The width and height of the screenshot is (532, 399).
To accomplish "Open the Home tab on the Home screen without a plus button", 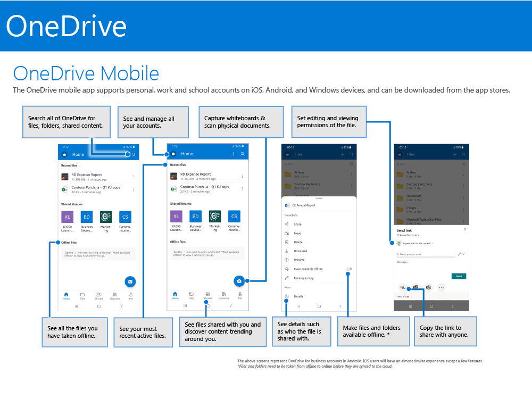I will (x=66, y=296).
